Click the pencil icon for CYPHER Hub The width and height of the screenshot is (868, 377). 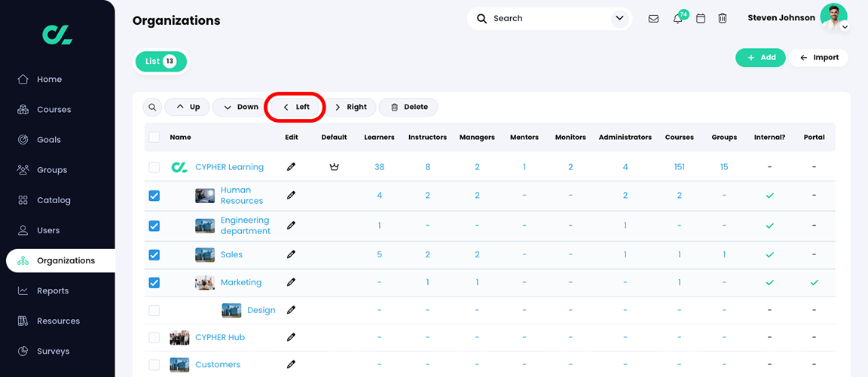[291, 337]
